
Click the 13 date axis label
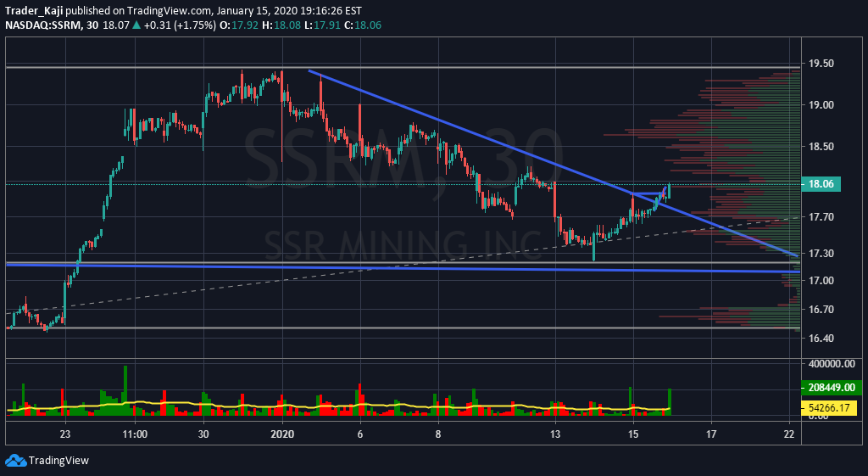(x=555, y=434)
